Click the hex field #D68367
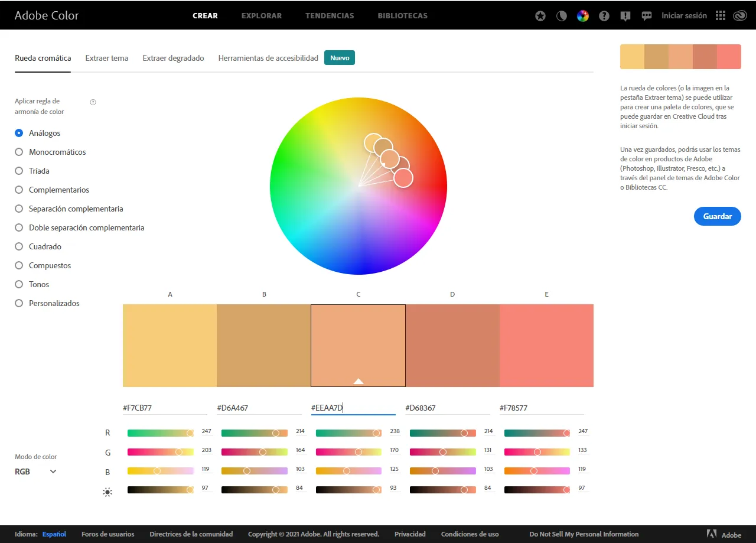Image resolution: width=756 pixels, height=543 pixels. click(x=447, y=408)
